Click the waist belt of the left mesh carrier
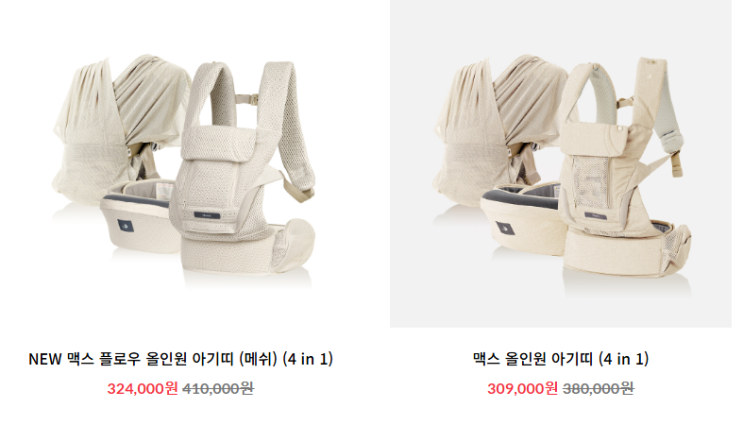The image size is (743, 442). 246,251
